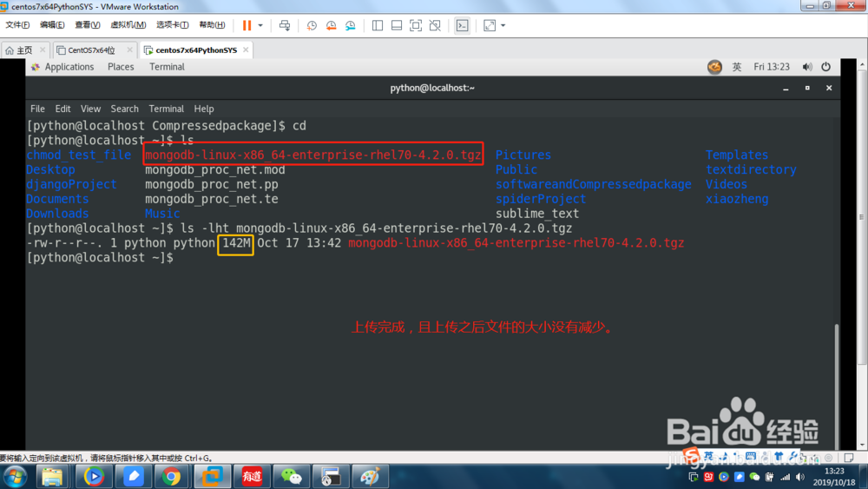Click the spiderProject directory name
The height and width of the screenshot is (489, 868).
point(541,199)
